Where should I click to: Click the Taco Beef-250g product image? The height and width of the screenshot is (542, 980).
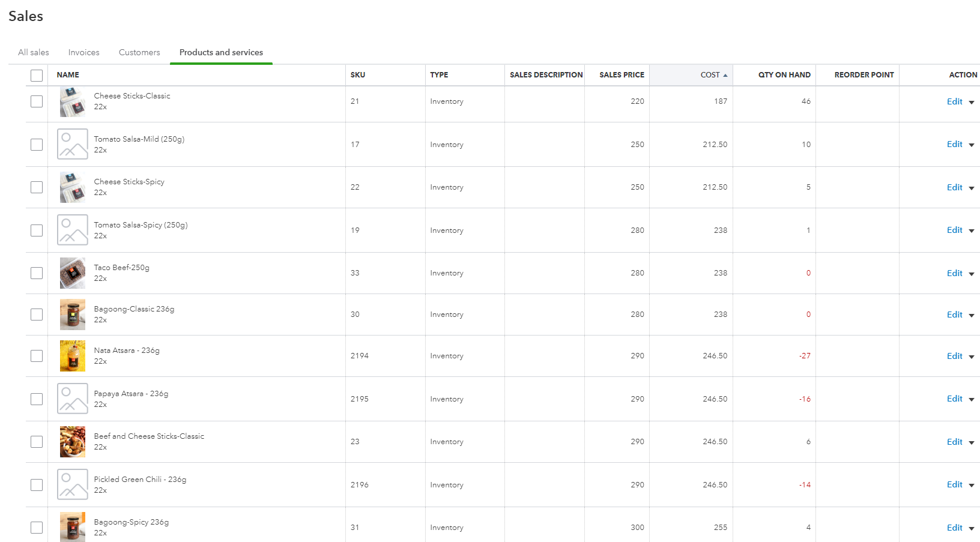[72, 273]
